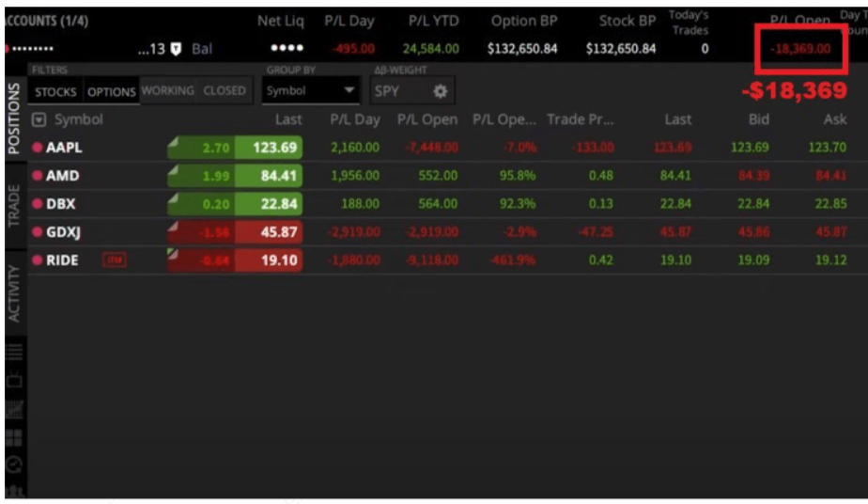Click DBX Ask price 22.85
The height and width of the screenshot is (504, 868).
831,204
